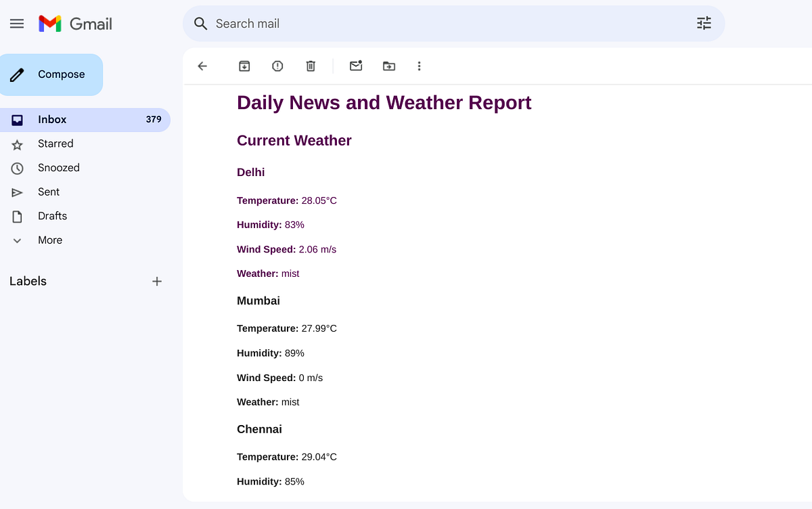Click the Delhi city heading
812x509 pixels.
251,173
